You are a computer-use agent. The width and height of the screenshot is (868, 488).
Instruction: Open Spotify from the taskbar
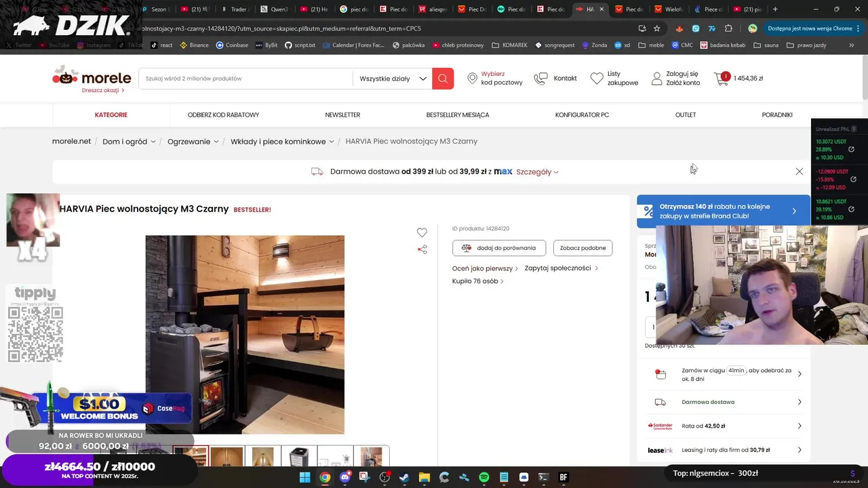tap(484, 477)
